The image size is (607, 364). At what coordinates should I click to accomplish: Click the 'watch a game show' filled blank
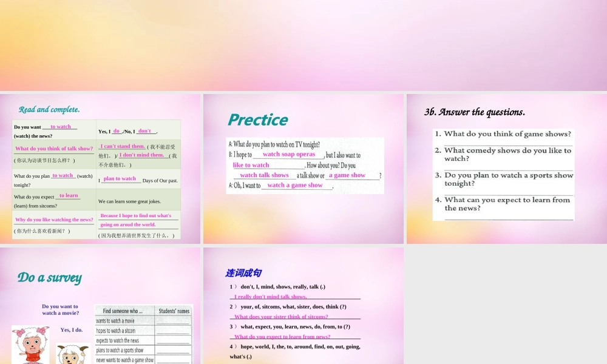pyautogui.click(x=296, y=185)
